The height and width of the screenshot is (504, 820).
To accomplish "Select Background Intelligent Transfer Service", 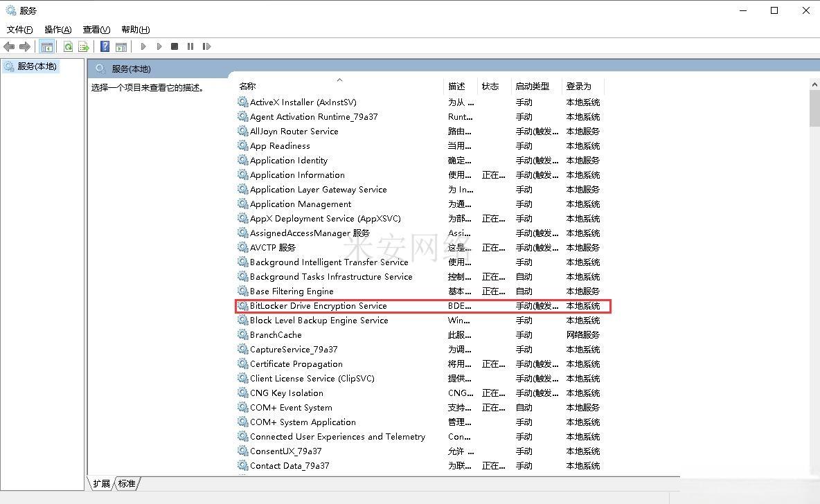I will [x=329, y=262].
